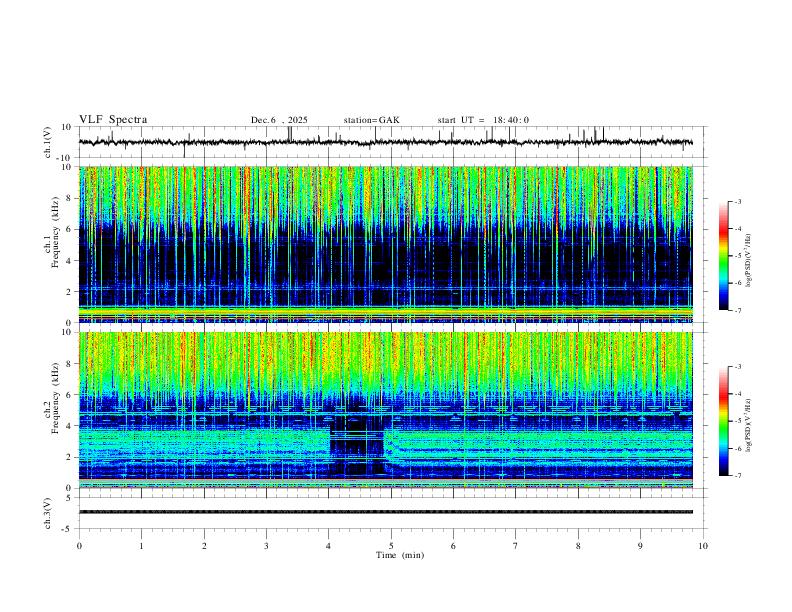Screen dimensions: 792x612
Task: Click the "4" kHz tick on ch.2 spectrogram
Action: click(69, 426)
